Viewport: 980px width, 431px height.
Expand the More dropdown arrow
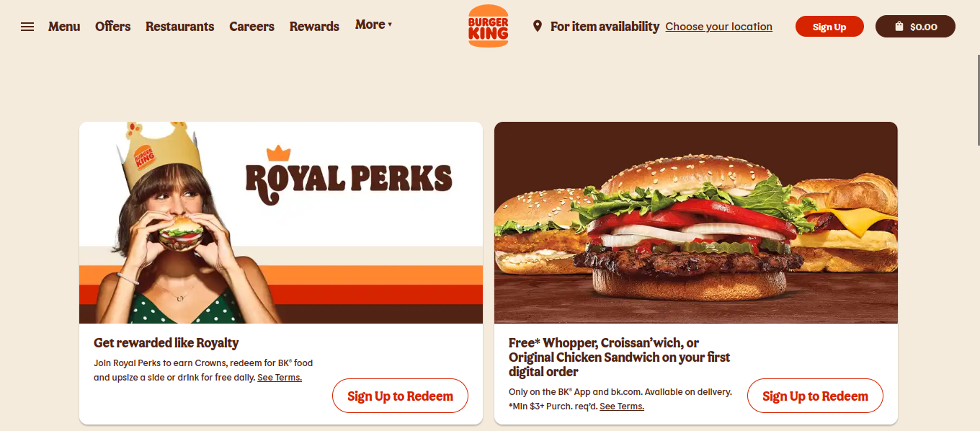390,25
